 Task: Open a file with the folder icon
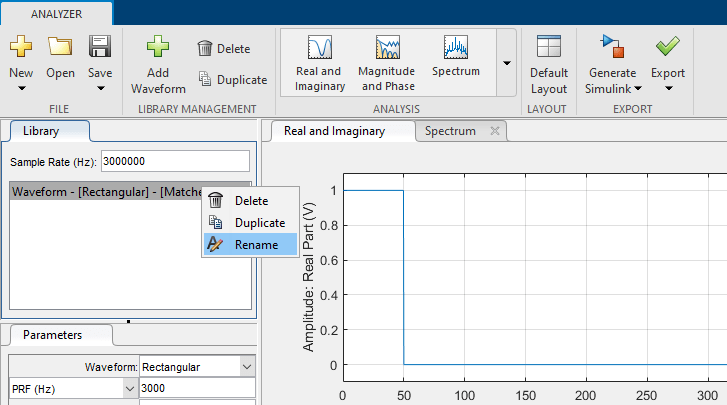(60, 47)
